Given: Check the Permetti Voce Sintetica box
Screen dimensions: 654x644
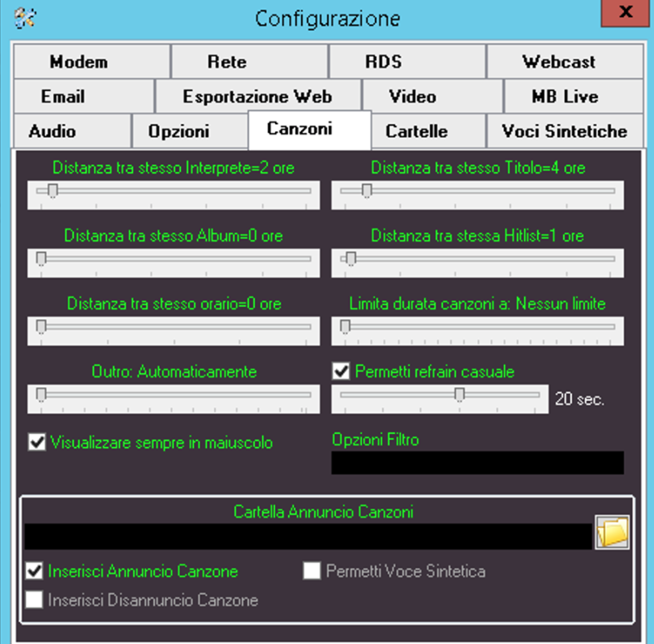Looking at the screenshot, I should 312,571.
